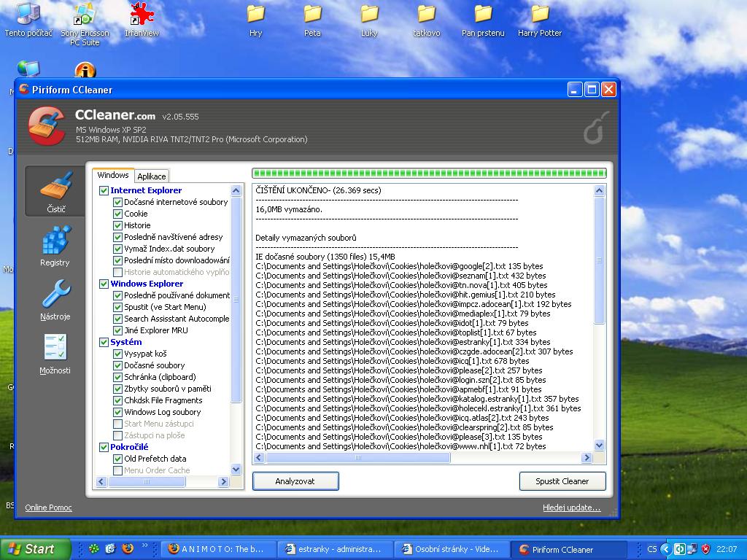Uncheck Old Prefetch data
The height and width of the screenshot is (560, 747).
point(118,459)
